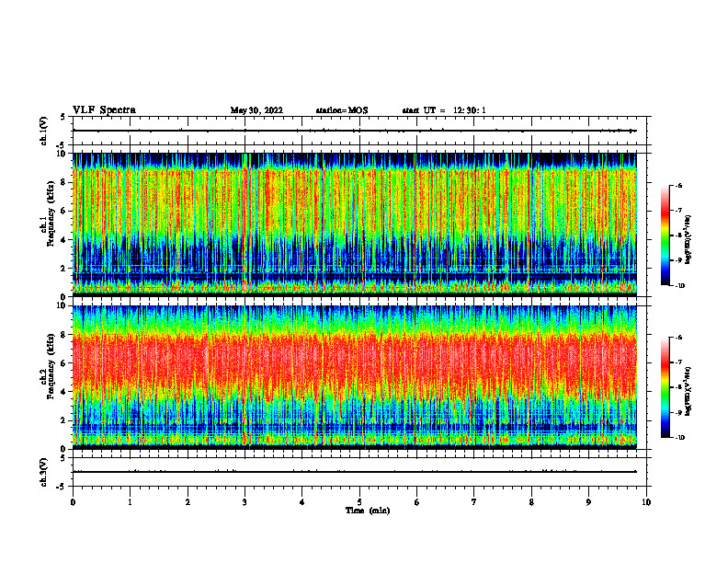Screen dimensions: 728x563
Task: Click the ch.1 spectrogram "6" kHz tick label
Action: pos(64,211)
